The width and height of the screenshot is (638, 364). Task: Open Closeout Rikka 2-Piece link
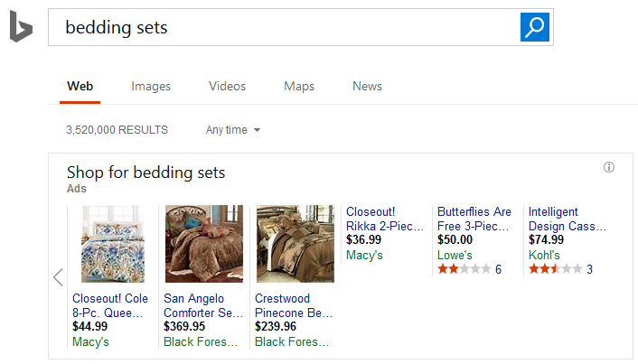(x=386, y=219)
